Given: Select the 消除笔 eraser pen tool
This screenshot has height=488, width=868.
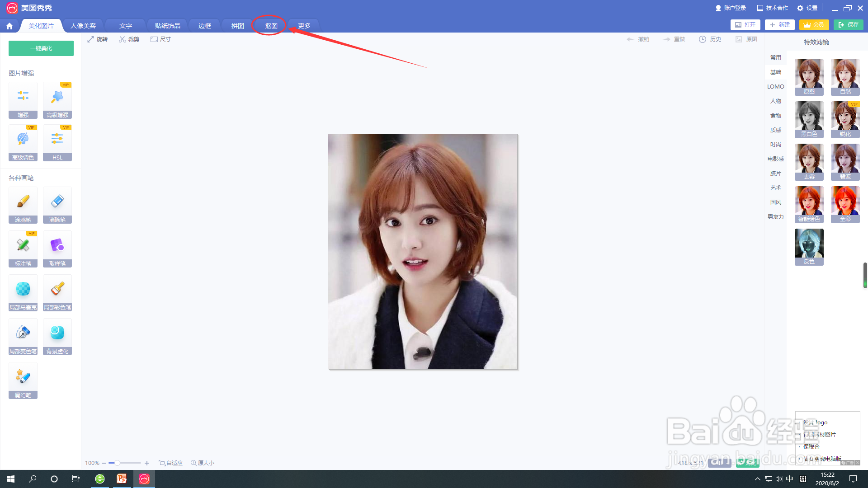Looking at the screenshot, I should pos(57,205).
